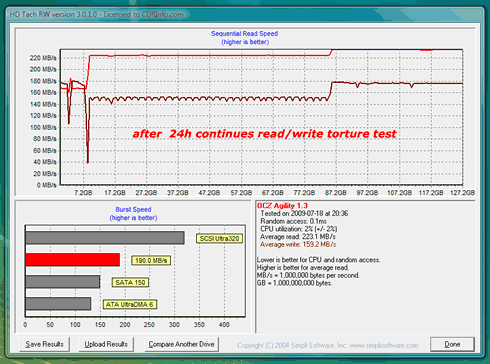Click the 150 burst axis label
The width and height of the screenshot is (490, 364).
tap(100, 324)
